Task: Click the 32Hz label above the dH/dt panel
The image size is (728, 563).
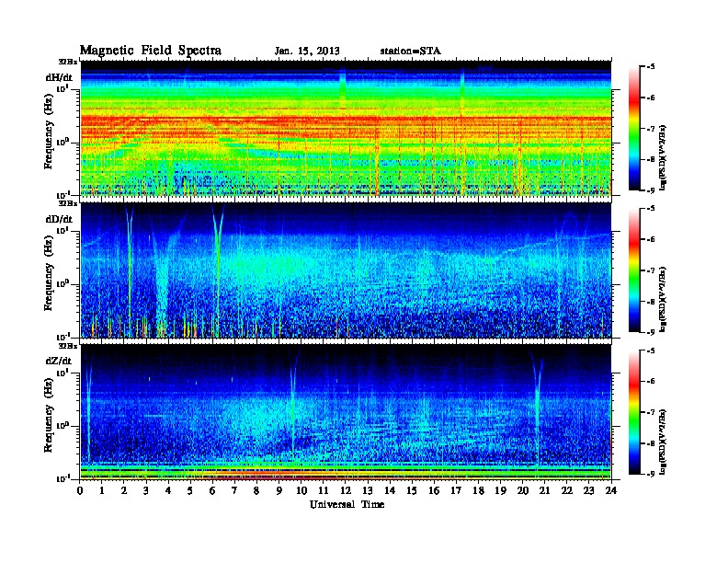Action: click(67, 62)
